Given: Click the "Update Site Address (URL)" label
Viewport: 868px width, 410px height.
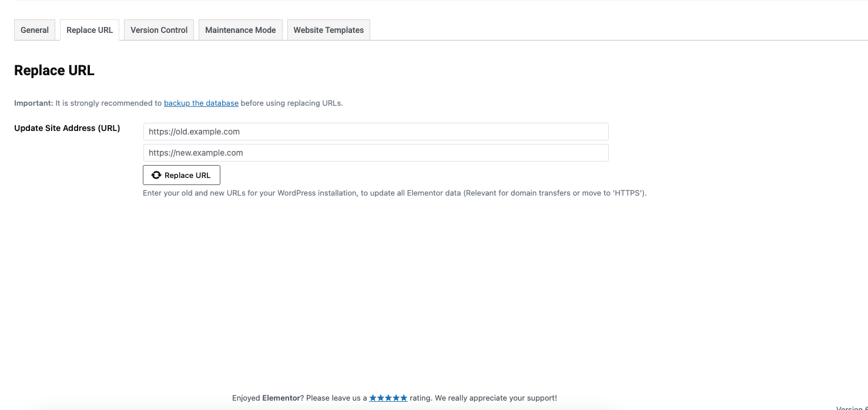Looking at the screenshot, I should (x=67, y=128).
